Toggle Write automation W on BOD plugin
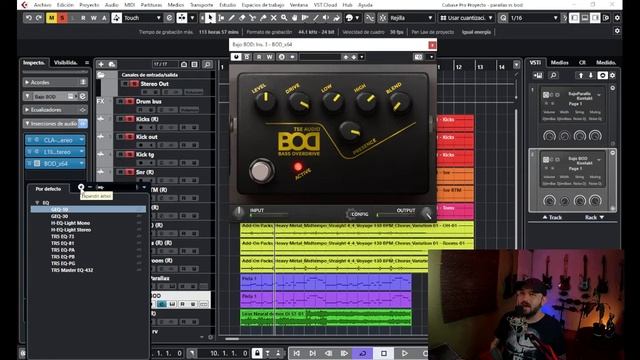 click(269, 57)
